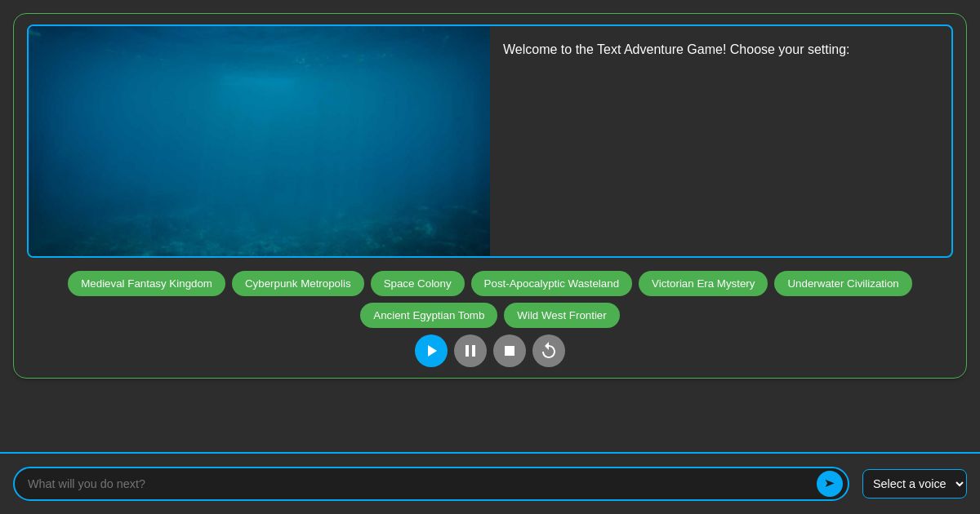Stop the audio with the Stop icon
980x514 pixels.
coord(510,351)
